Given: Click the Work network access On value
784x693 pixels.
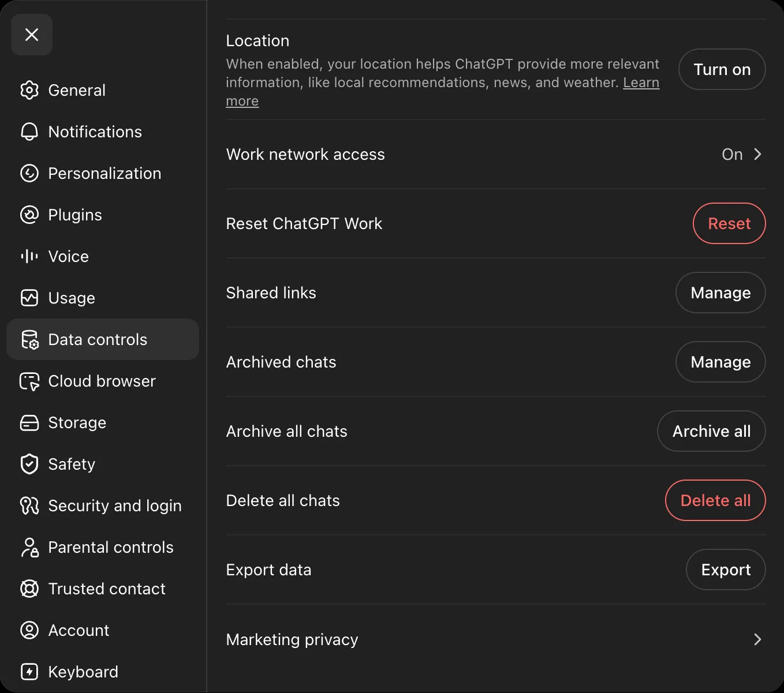Looking at the screenshot, I should (x=732, y=154).
